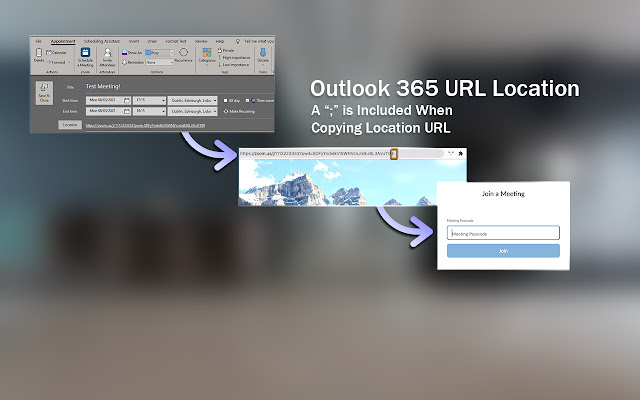This screenshot has height=400, width=640.
Task: Open the File menu tab
Action: click(x=38, y=41)
